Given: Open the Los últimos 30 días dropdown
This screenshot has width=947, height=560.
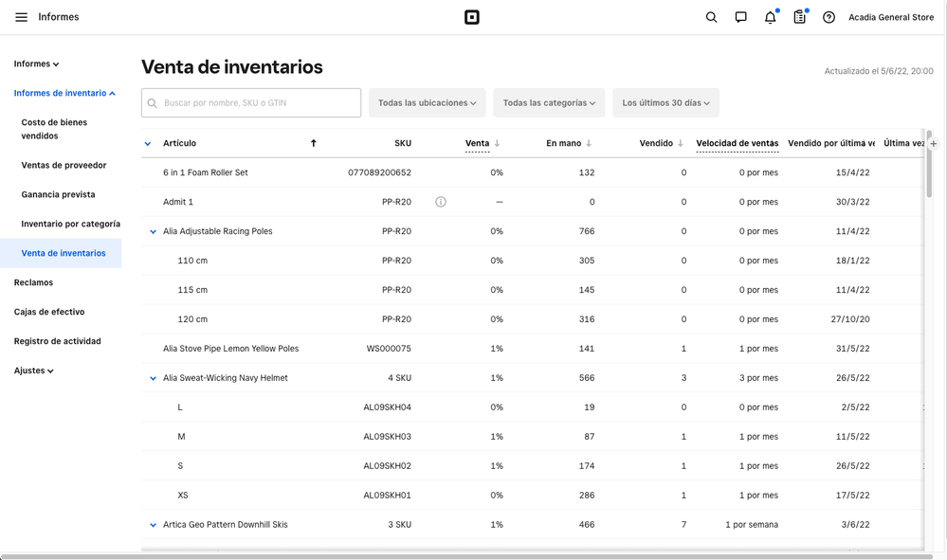Looking at the screenshot, I should 665,102.
